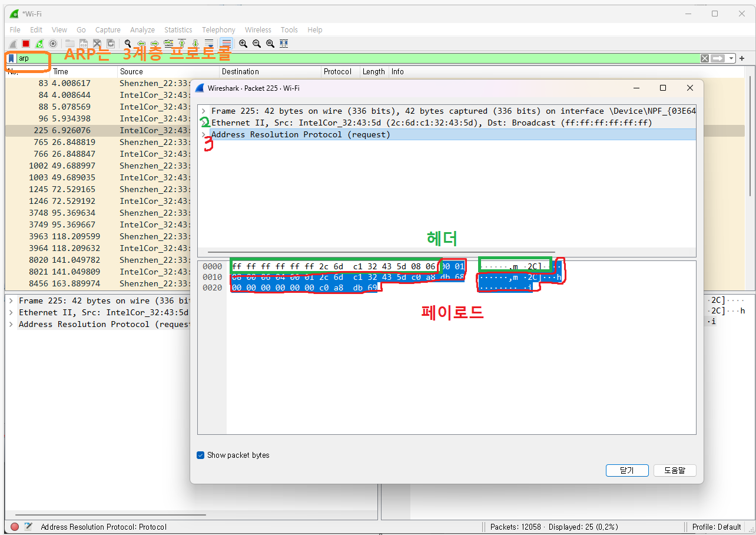This screenshot has height=535, width=756.
Task: Click the 닫기 close button
Action: coord(627,471)
